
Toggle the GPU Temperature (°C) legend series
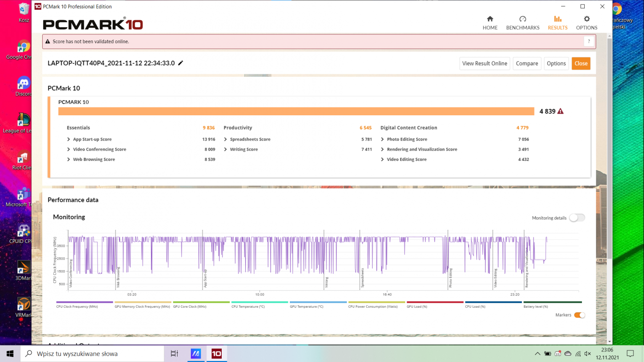[318, 305]
